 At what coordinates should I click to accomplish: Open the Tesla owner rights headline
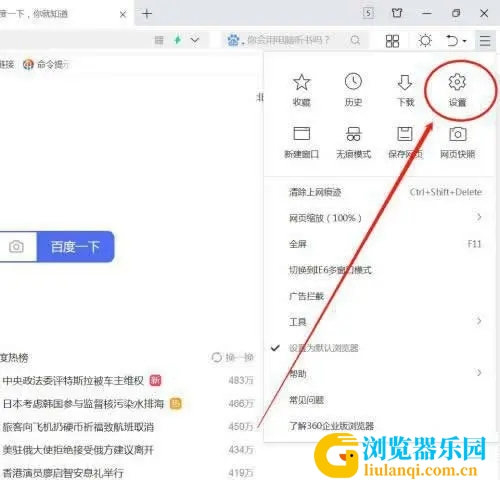[73, 380]
